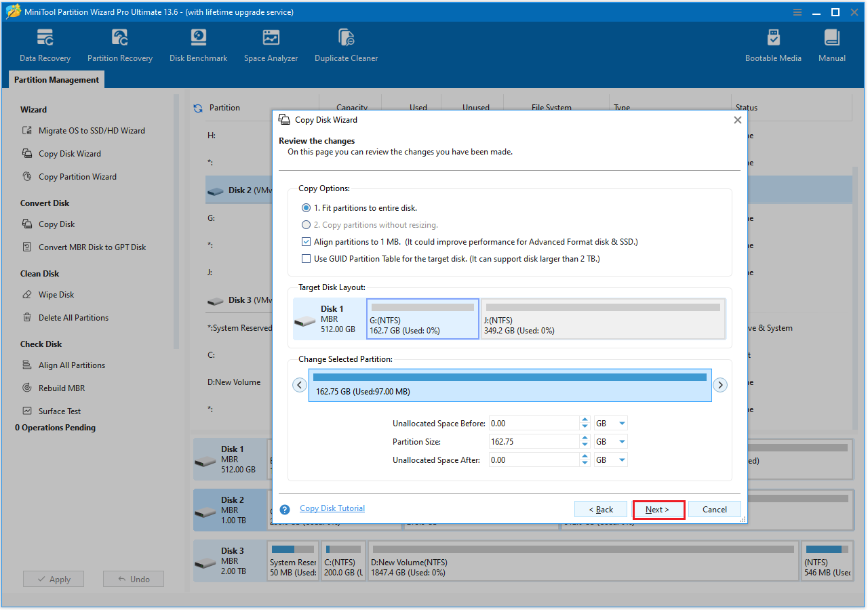The image size is (868, 610).
Task: Click Partition Size input field
Action: [534, 442]
